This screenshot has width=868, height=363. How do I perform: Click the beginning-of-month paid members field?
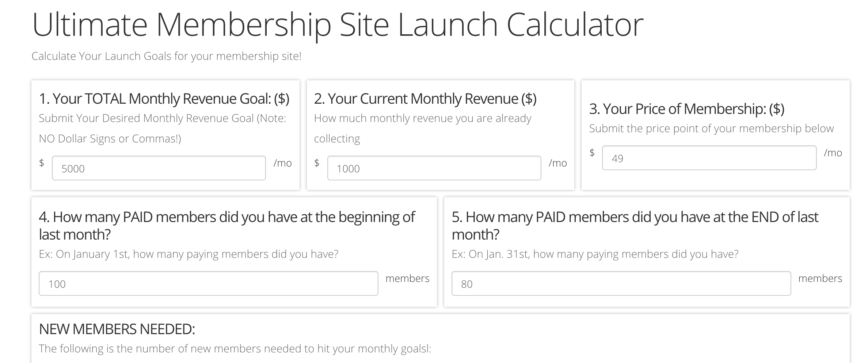coord(208,283)
